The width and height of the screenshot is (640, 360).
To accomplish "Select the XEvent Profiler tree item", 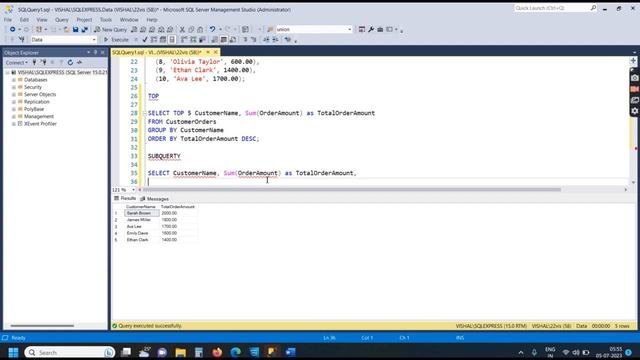I will pyautogui.click(x=40, y=124).
